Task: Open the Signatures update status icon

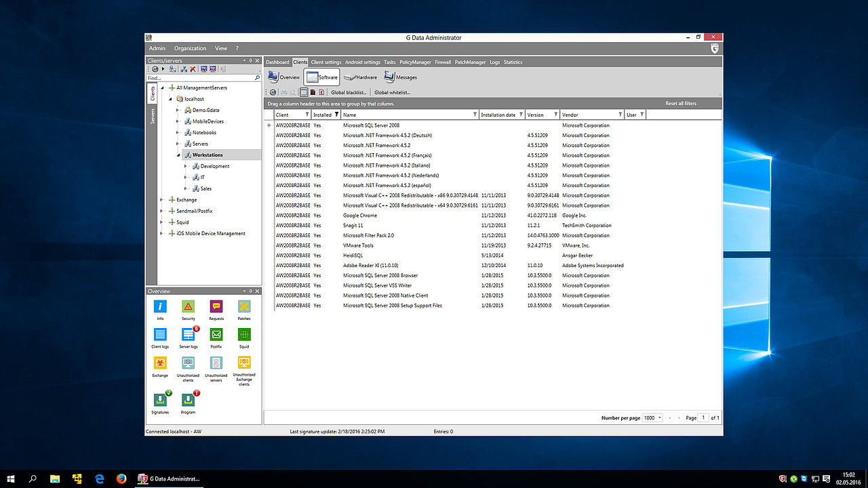Action: tap(160, 400)
